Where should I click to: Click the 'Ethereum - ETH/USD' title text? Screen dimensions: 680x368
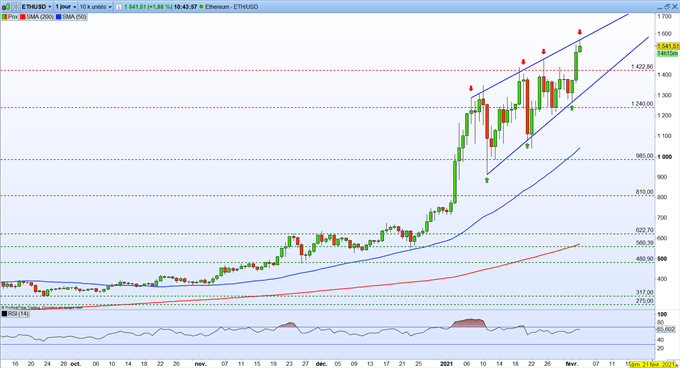pyautogui.click(x=232, y=7)
